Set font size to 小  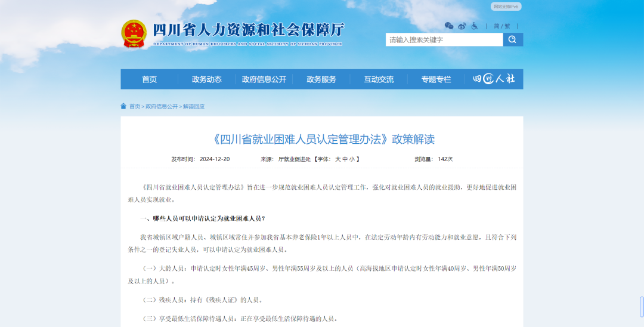(x=352, y=159)
